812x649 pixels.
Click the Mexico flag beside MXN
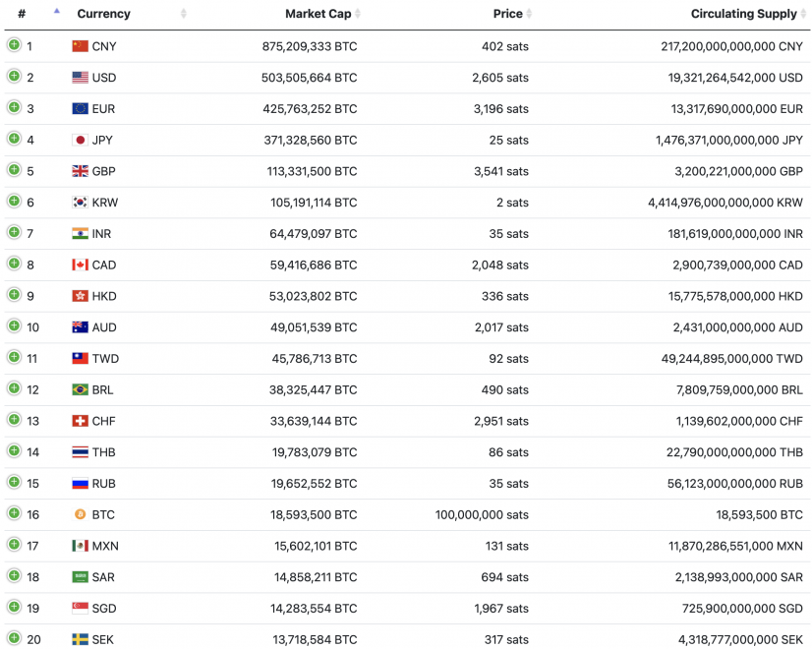[x=79, y=546]
